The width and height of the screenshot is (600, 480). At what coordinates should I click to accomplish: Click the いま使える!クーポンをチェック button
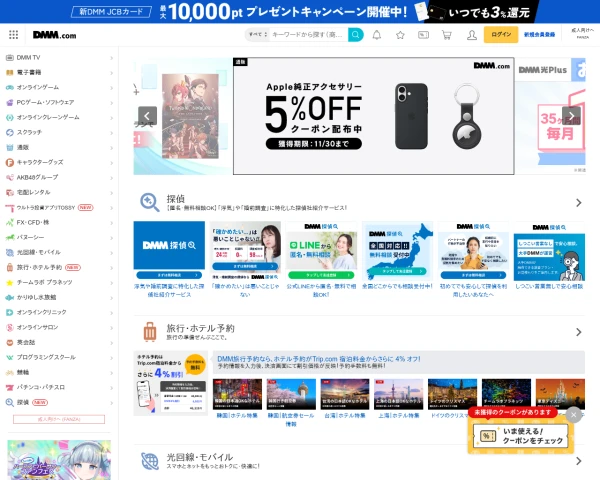(x=520, y=436)
